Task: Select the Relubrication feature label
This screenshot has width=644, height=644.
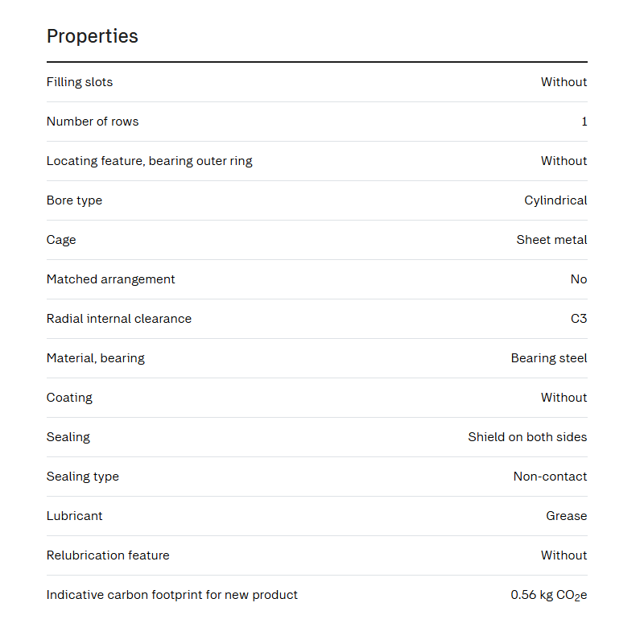Action: [108, 555]
